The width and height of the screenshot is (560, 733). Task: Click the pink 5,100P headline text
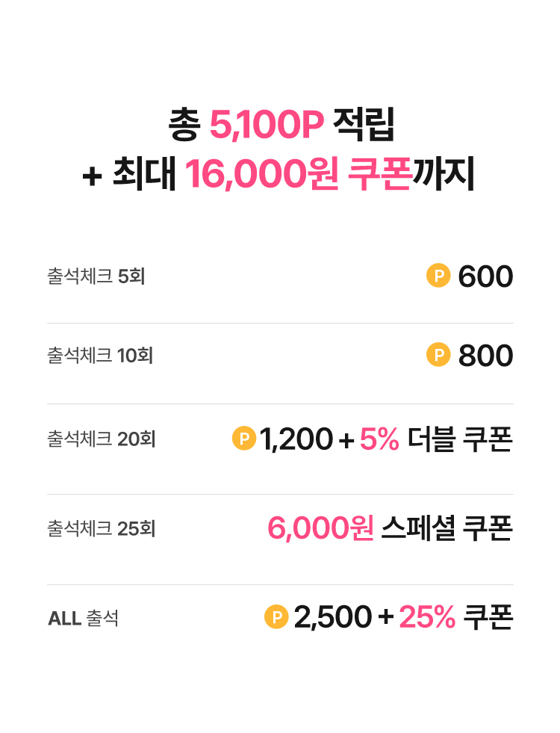[x=266, y=126]
